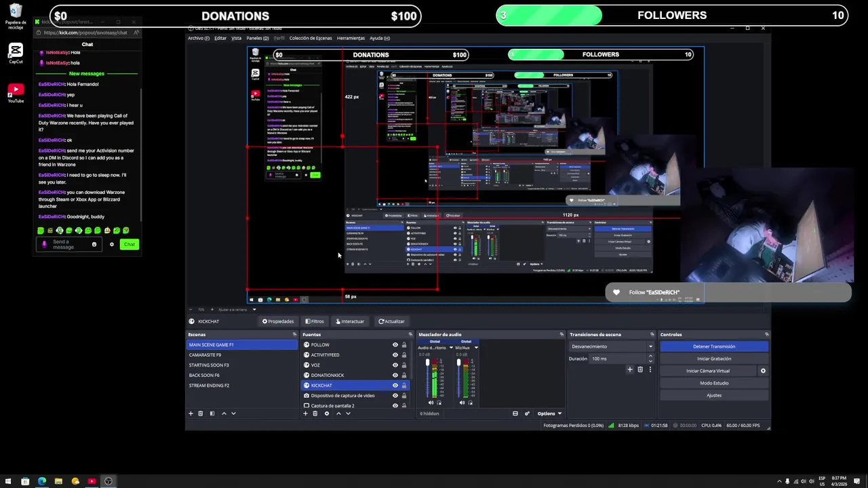Open virtual camera settings gear
Image resolution: width=868 pixels, height=488 pixels.
point(763,371)
